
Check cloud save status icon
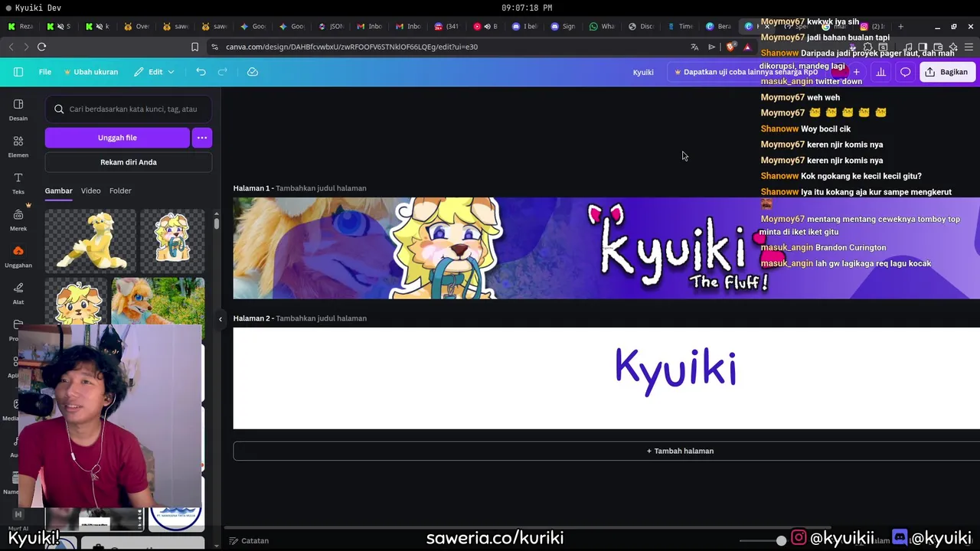click(253, 72)
